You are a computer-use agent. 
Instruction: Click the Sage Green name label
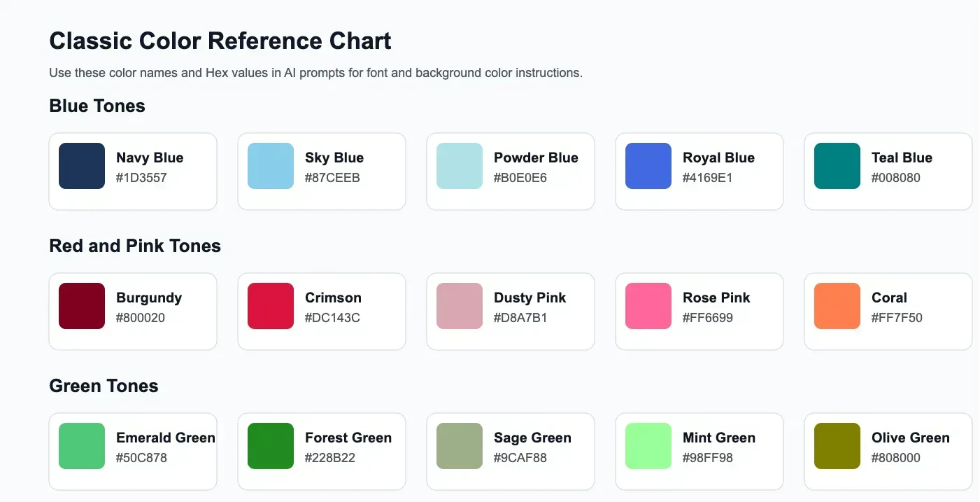click(x=532, y=438)
